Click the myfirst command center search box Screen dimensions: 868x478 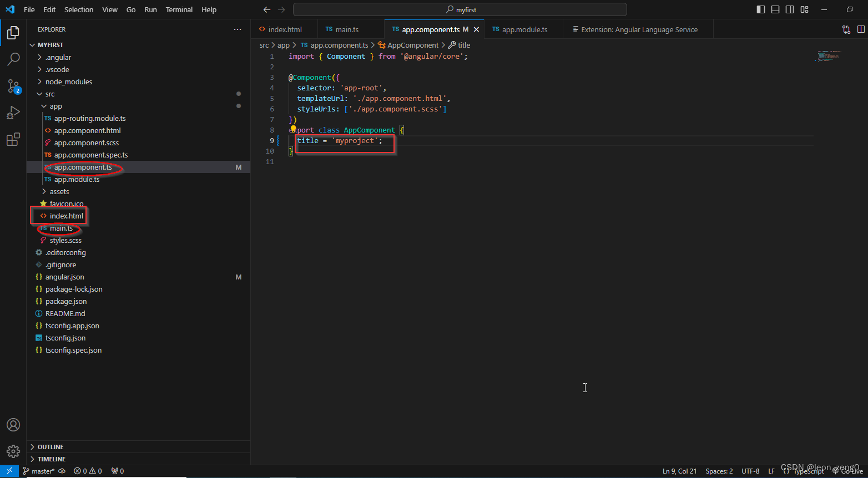460,9
